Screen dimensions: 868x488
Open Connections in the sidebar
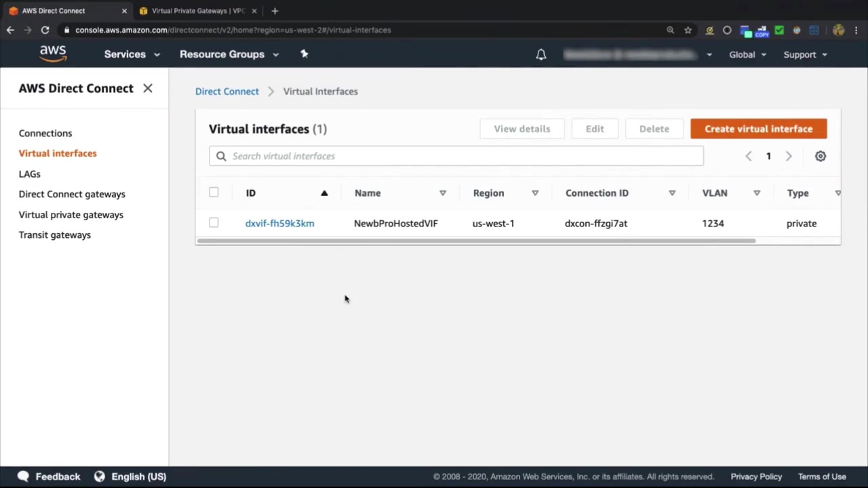coord(45,133)
